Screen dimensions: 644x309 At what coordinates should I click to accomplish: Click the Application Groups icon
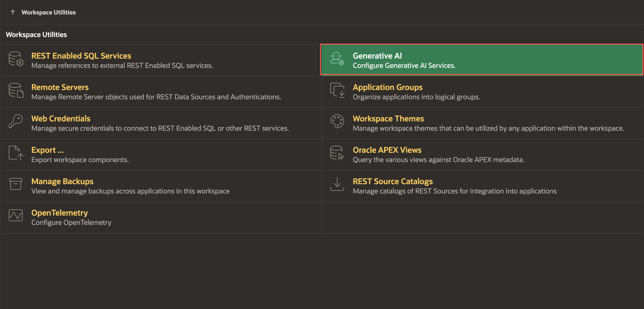(x=337, y=90)
